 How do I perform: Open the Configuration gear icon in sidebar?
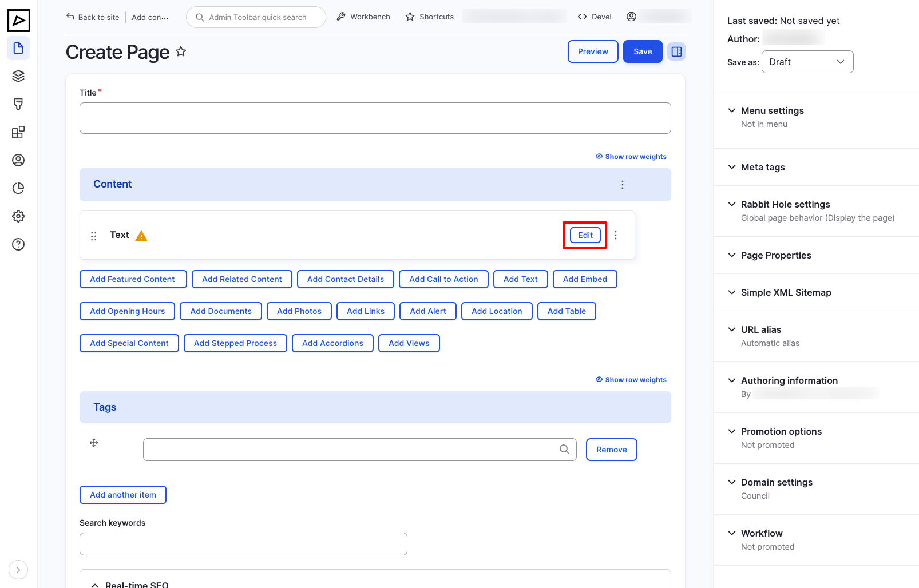(x=18, y=216)
